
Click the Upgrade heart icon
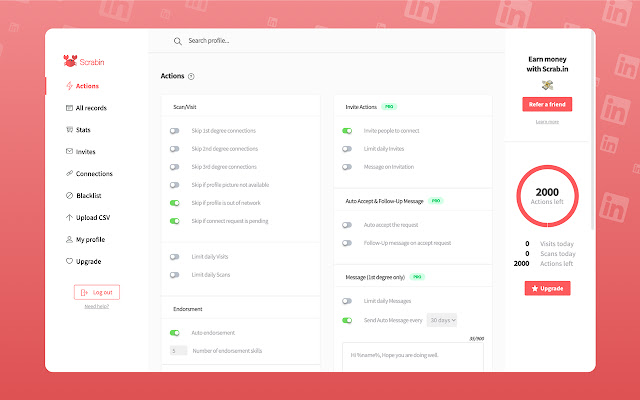tap(69, 261)
